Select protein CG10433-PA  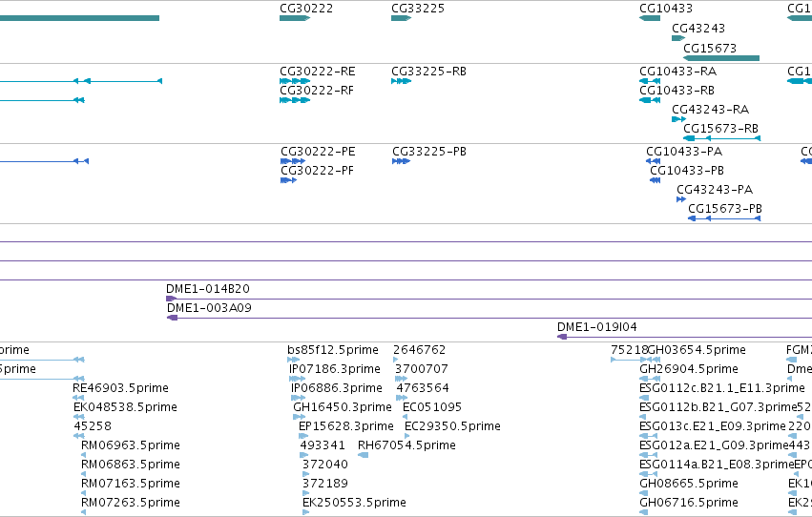click(684, 152)
